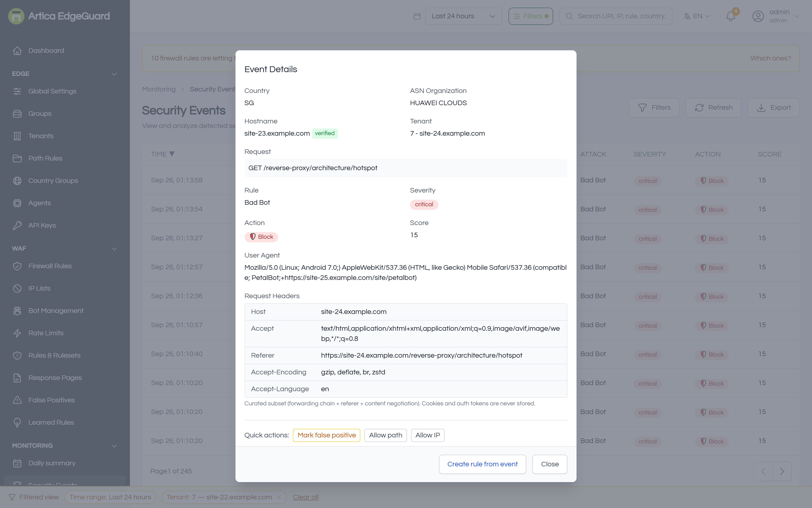This screenshot has height=508, width=812.
Task: Click the Rules & Rulesets shield icon
Action: pyautogui.click(x=17, y=355)
